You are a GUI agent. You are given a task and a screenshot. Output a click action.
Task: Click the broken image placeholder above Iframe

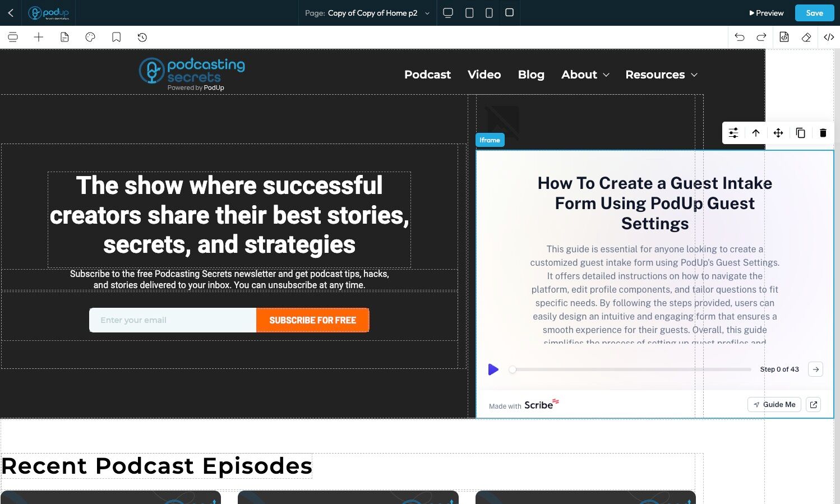(x=502, y=122)
